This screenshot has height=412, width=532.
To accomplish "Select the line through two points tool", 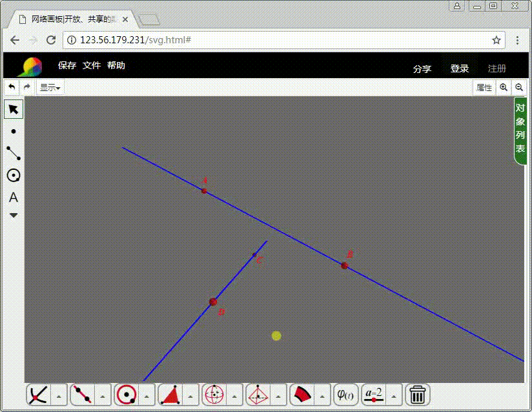I will coord(83,395).
